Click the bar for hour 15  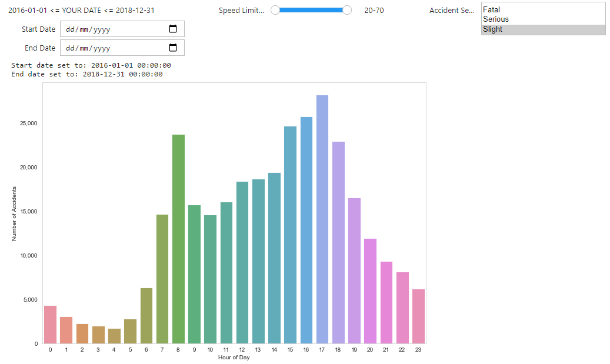click(x=290, y=235)
